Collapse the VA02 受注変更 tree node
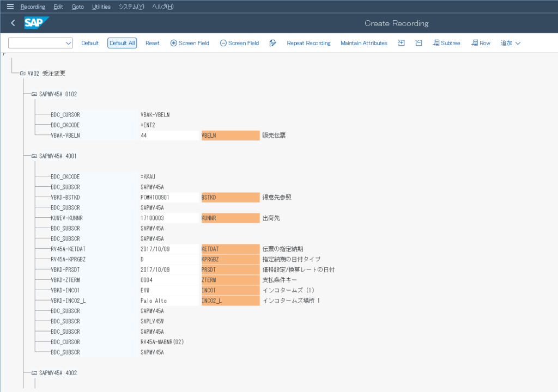This screenshot has height=392, width=558. click(x=22, y=72)
